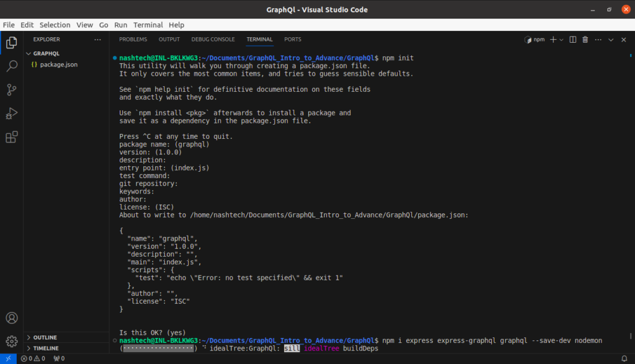Select the Run and Debug icon
This screenshot has width=635, height=364.
point(11,113)
